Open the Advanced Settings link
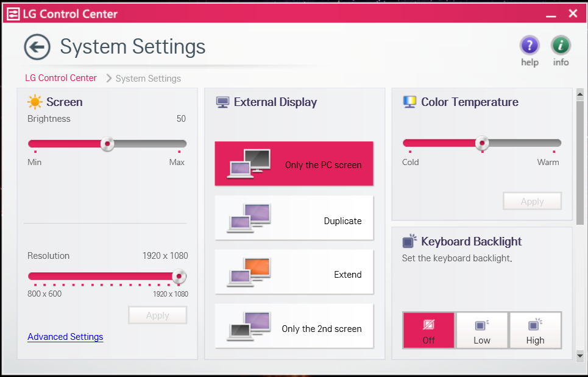Viewport: 588px width, 377px height. click(x=65, y=337)
